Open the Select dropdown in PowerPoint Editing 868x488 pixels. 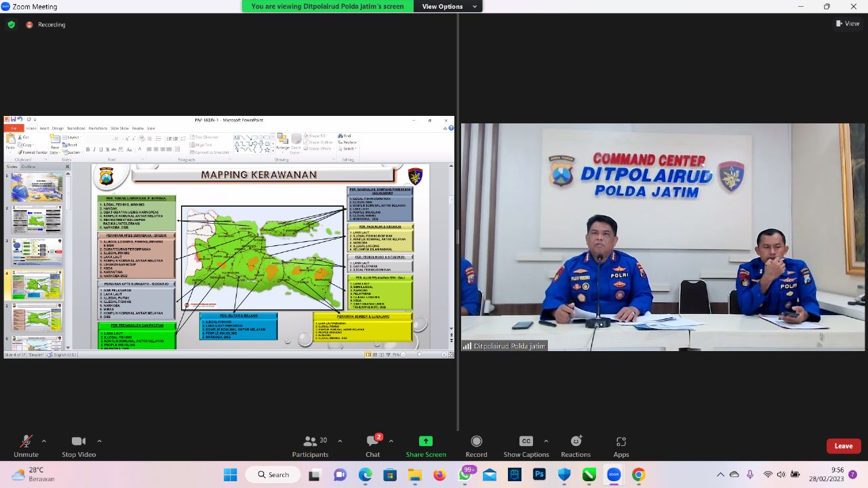347,148
